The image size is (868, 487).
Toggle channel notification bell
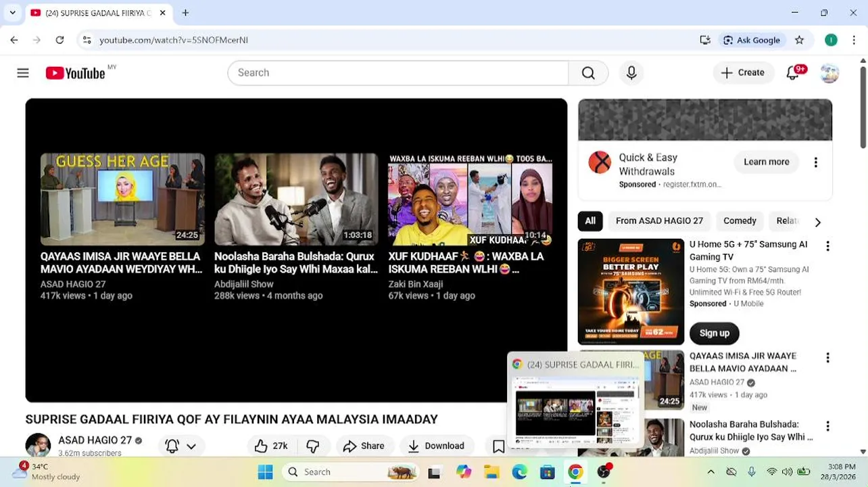(x=172, y=446)
